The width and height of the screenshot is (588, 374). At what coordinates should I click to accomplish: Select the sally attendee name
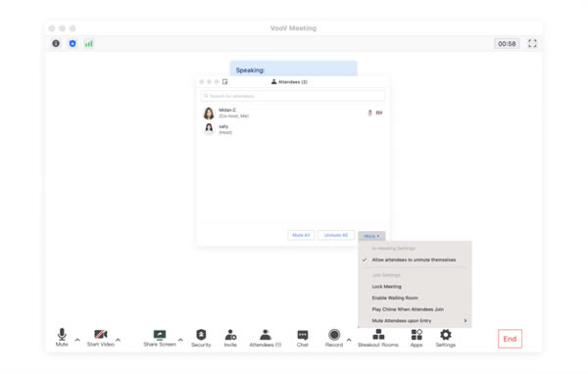(223, 126)
